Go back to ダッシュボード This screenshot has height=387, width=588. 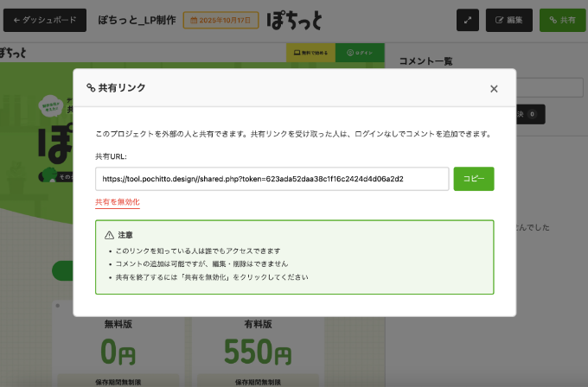tap(45, 20)
